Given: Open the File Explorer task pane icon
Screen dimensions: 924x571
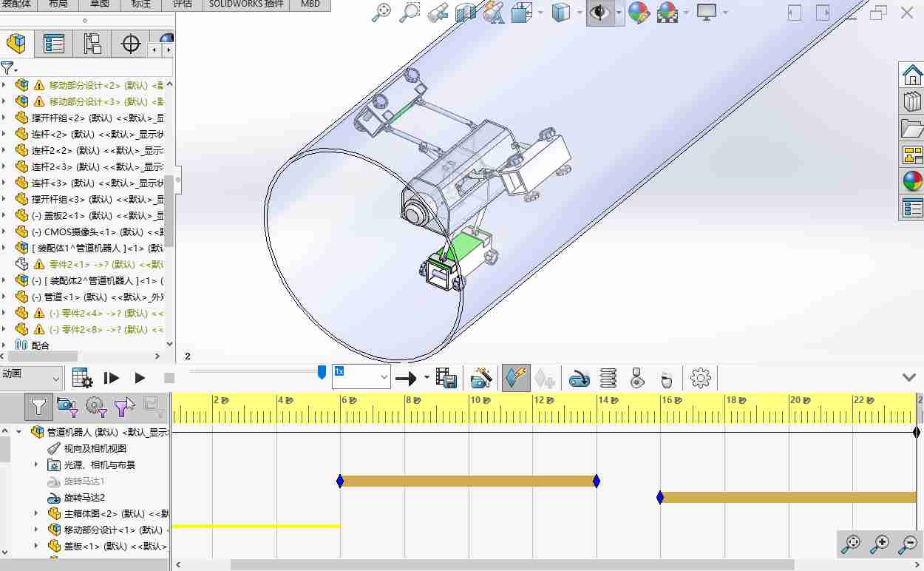Looking at the screenshot, I should click(912, 128).
